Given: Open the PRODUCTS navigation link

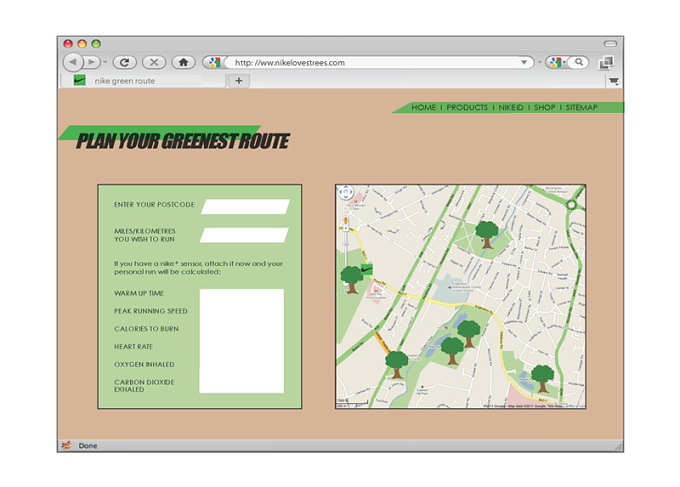Looking at the screenshot, I should click(x=467, y=108).
